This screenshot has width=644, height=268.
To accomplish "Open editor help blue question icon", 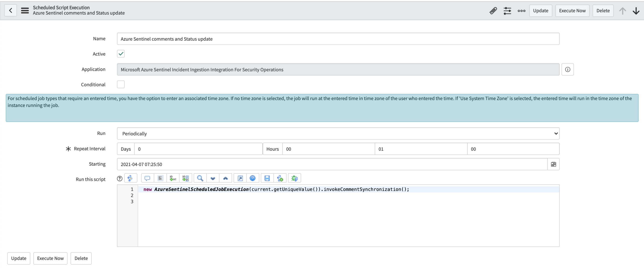I will [x=252, y=178].
